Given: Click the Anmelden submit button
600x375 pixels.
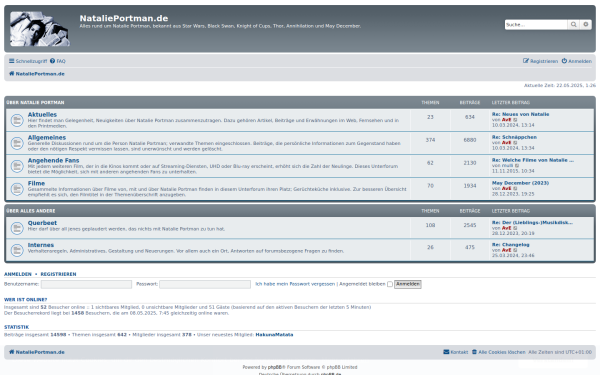Looking at the screenshot, I should (x=408, y=284).
